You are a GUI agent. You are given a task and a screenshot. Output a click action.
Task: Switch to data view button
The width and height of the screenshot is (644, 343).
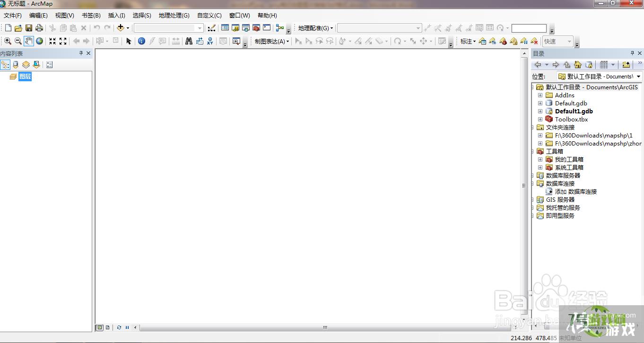click(x=100, y=327)
